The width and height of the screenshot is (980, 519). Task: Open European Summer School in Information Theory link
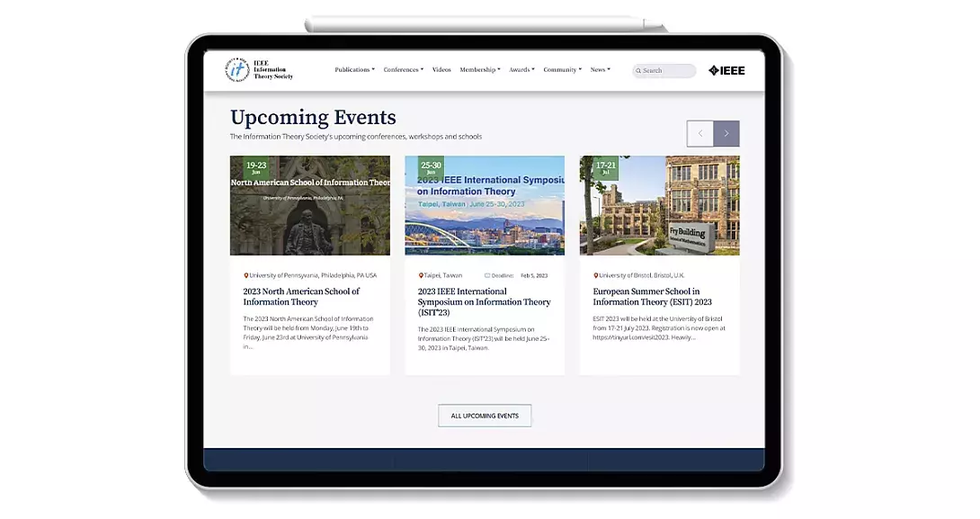tap(652, 297)
